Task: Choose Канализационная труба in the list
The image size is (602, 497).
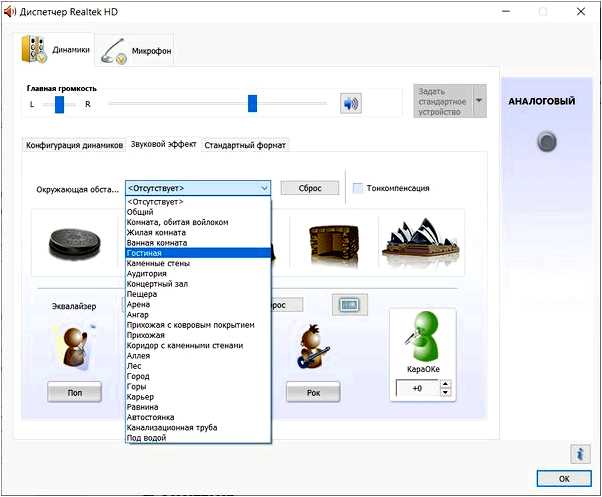Action: point(198,428)
